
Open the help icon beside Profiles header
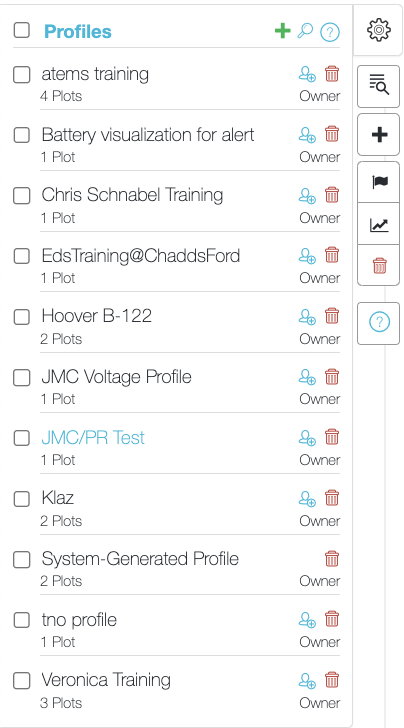coord(330,32)
